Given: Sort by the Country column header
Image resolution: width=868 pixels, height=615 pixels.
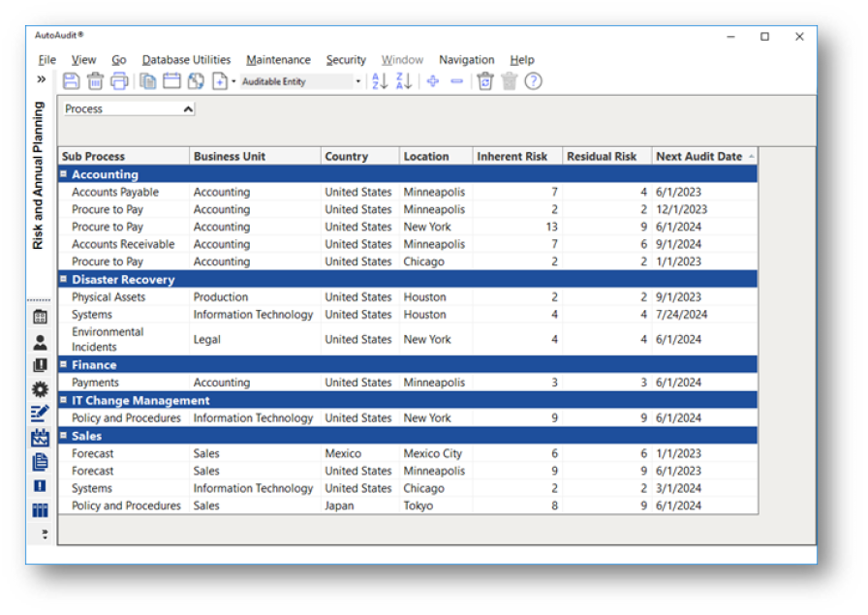Looking at the screenshot, I should pos(360,156).
